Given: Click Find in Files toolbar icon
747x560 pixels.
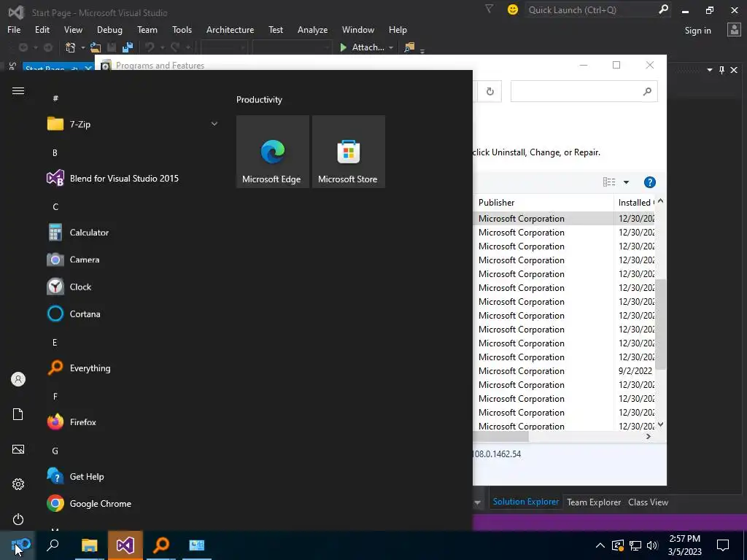Looking at the screenshot, I should [x=409, y=47].
